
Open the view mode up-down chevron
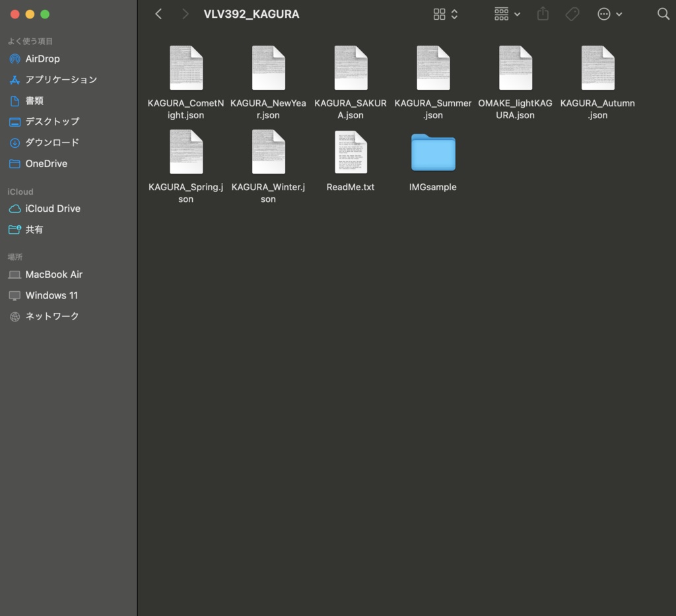pyautogui.click(x=454, y=15)
